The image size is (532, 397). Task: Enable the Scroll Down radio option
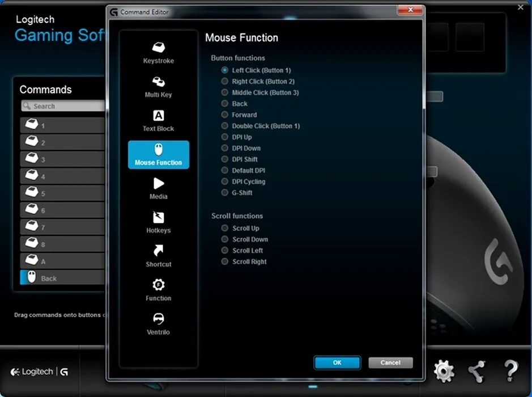(x=225, y=239)
